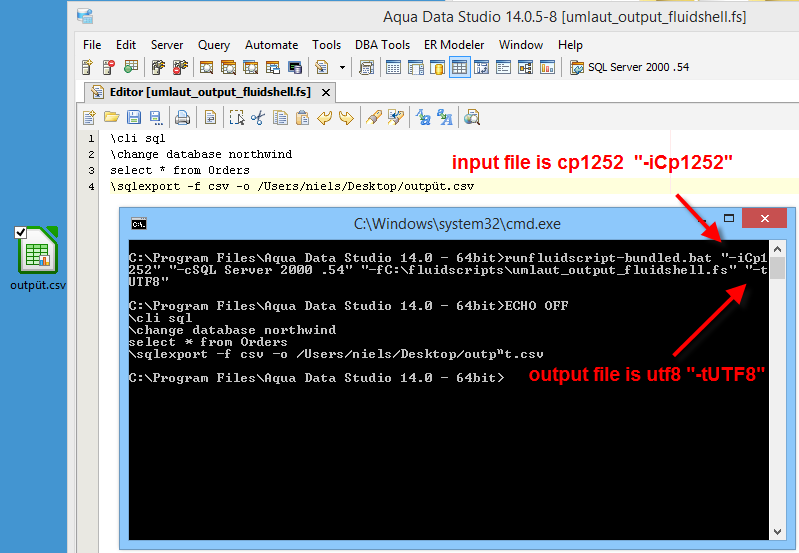Open the Tools menu
This screenshot has height=553, width=799.
327,45
